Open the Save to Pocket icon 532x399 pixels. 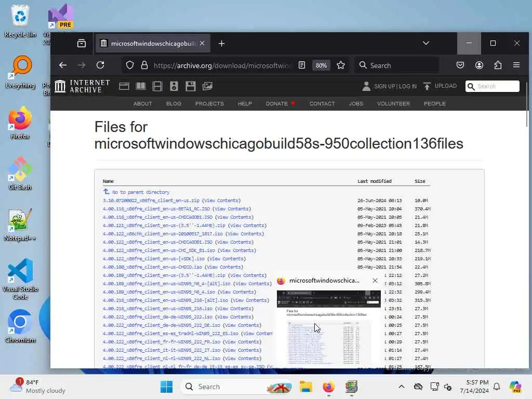[460, 65]
